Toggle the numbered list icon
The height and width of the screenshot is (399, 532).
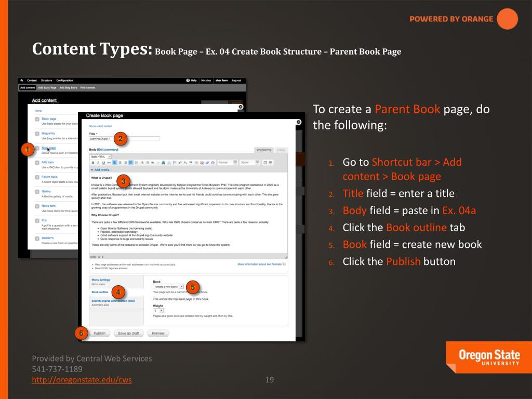(137, 163)
